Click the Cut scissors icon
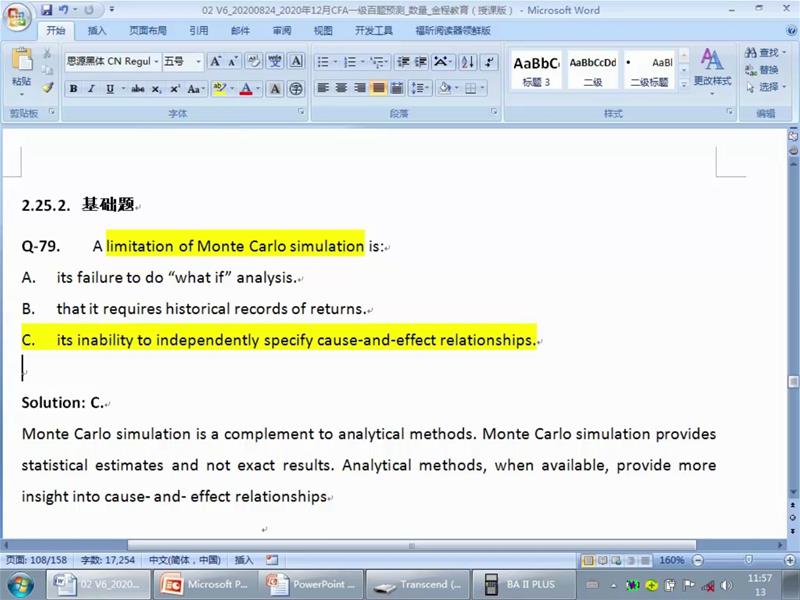The width and height of the screenshot is (800, 600). pyautogui.click(x=47, y=53)
